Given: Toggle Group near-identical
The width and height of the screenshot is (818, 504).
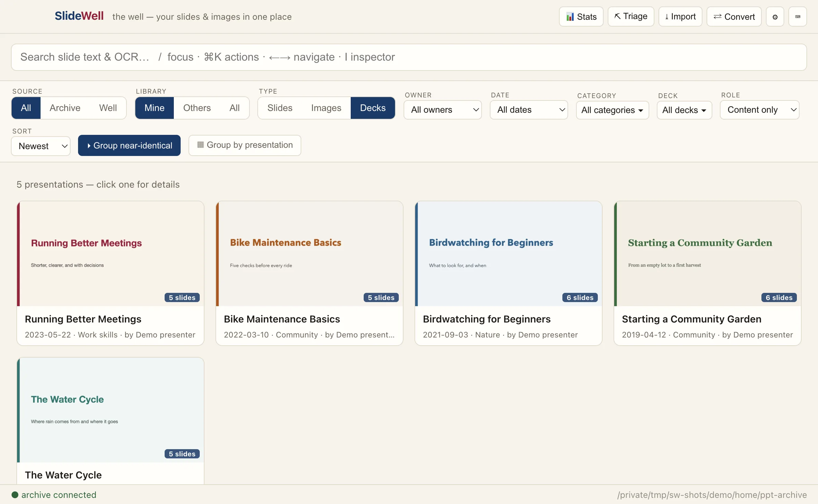Looking at the screenshot, I should click(129, 145).
